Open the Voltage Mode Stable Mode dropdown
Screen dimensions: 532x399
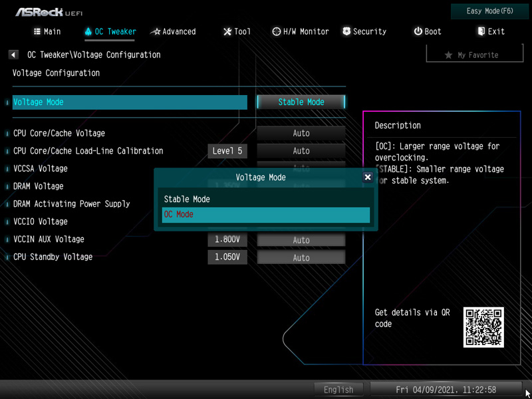tap(301, 102)
